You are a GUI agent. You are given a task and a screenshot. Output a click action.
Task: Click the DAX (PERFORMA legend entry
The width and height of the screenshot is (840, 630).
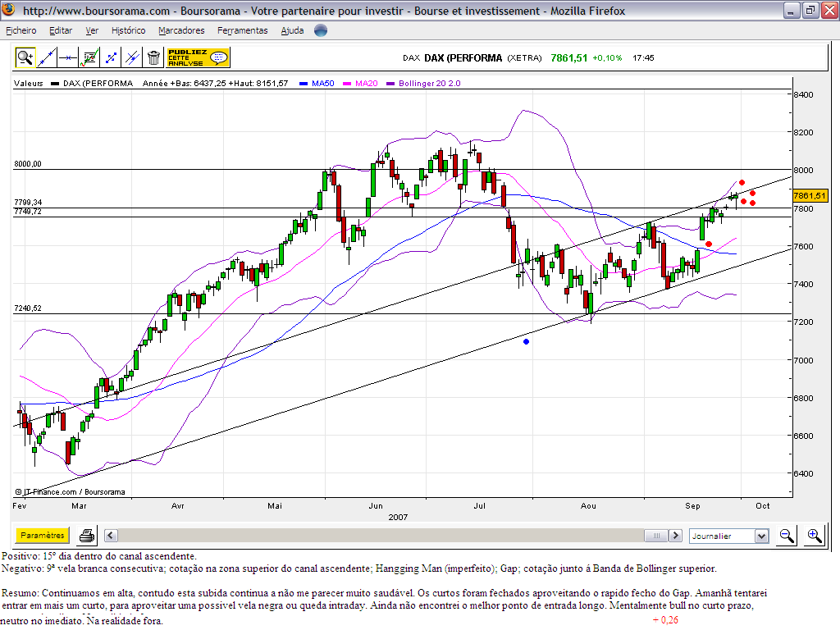pos(98,84)
